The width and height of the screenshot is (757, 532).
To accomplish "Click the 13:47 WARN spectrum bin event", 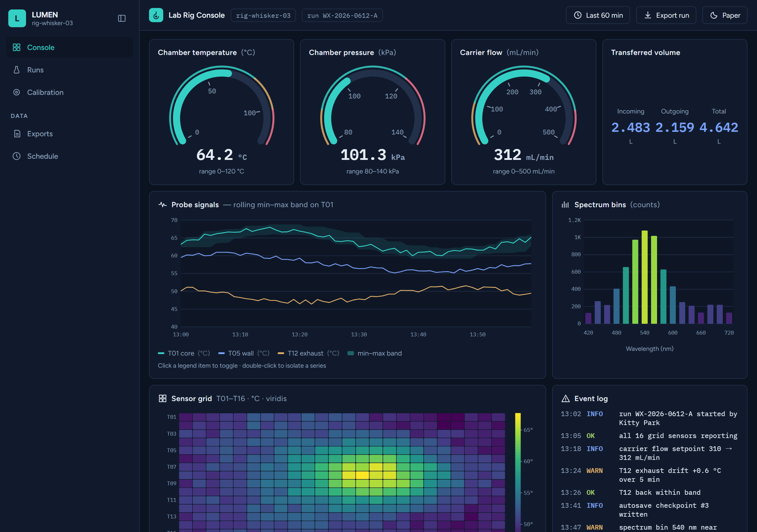I will pos(650,527).
